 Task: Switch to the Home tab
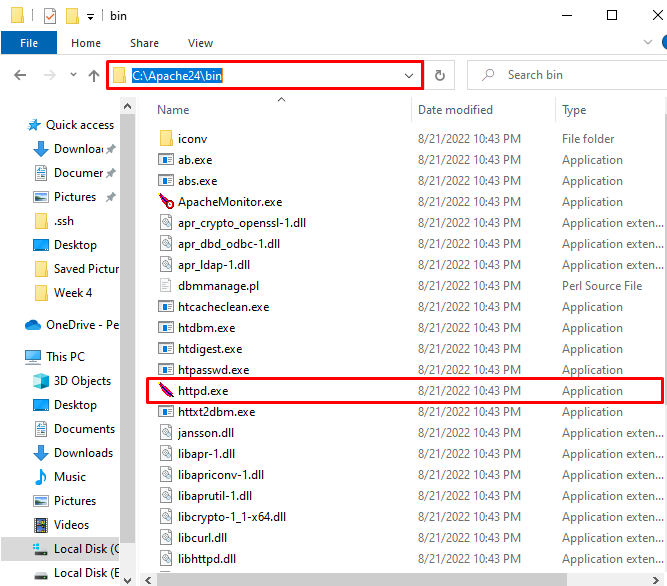coord(86,43)
